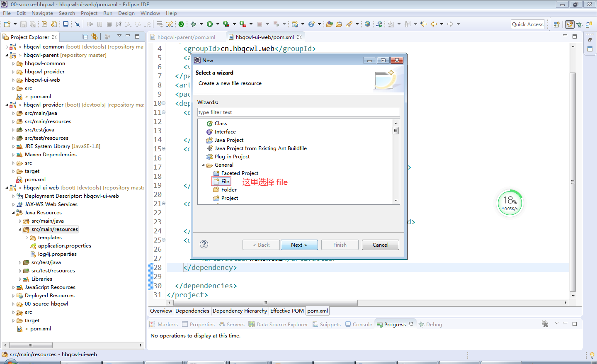Click the green Run launch icon

tap(210, 24)
